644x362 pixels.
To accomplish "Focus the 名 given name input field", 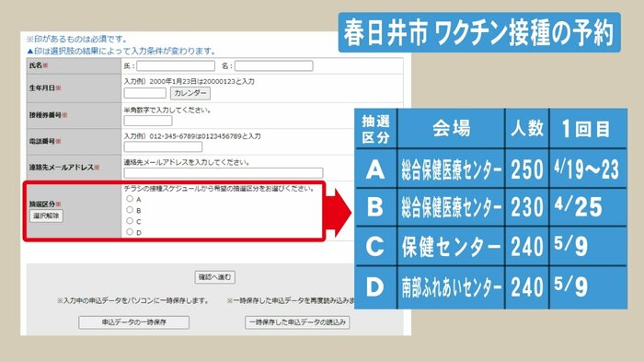I will [274, 65].
